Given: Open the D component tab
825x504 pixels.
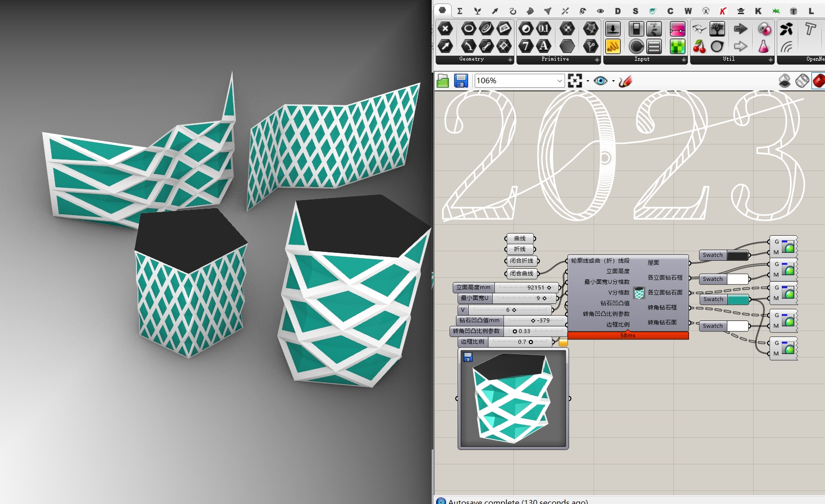Looking at the screenshot, I should point(618,11).
